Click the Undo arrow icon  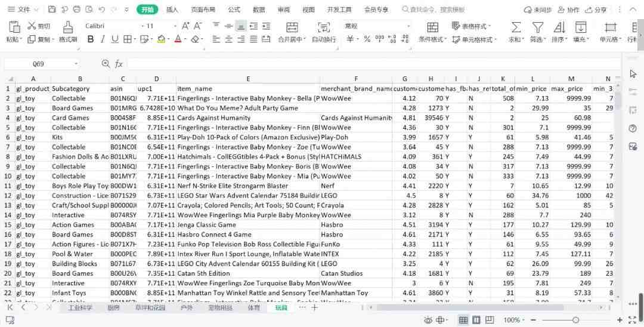pos(102,10)
